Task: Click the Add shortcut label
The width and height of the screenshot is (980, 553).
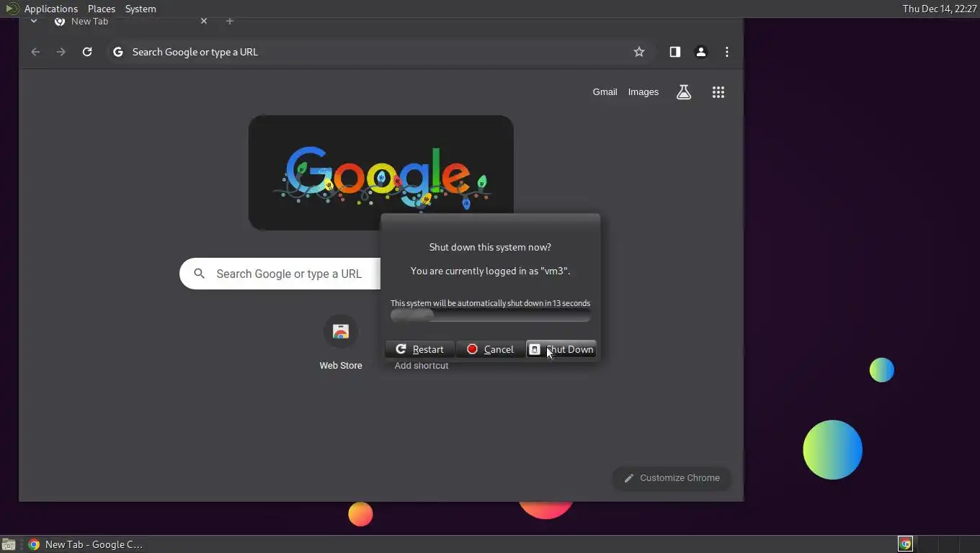Action: point(422,366)
